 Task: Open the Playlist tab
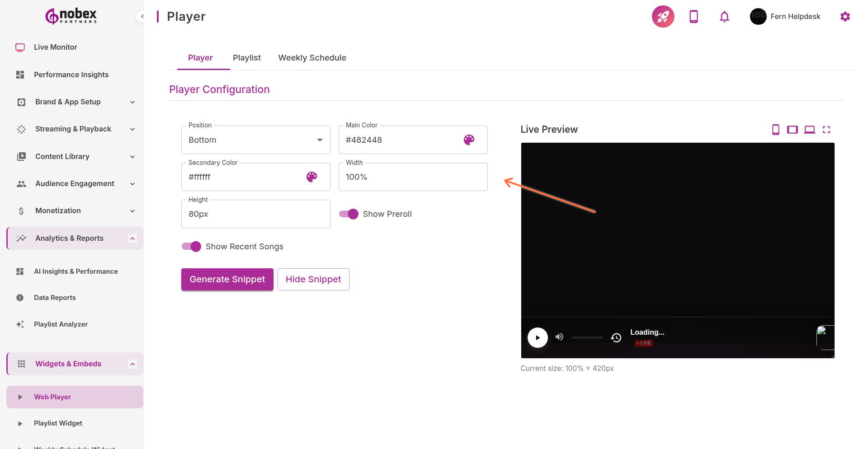[246, 57]
